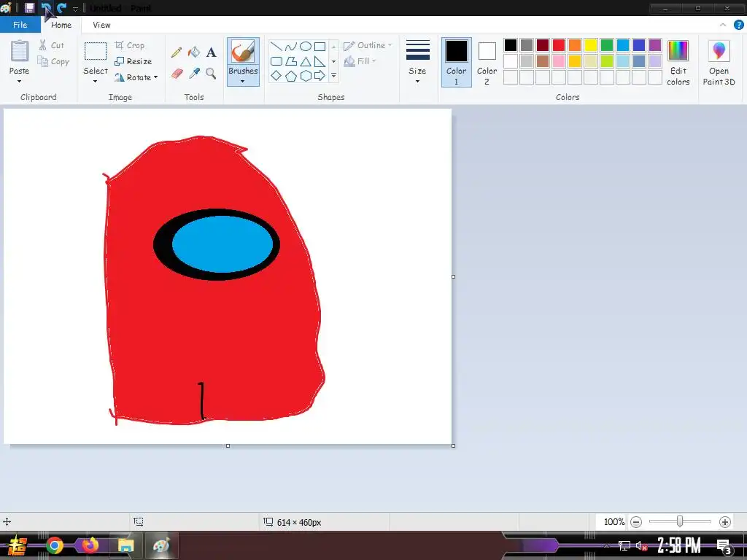Click the Save icon in title bar

pyautogui.click(x=29, y=7)
